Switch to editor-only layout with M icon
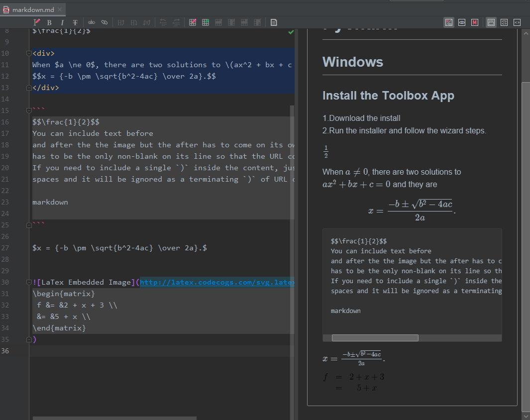This screenshot has width=530, height=420. coord(475,22)
